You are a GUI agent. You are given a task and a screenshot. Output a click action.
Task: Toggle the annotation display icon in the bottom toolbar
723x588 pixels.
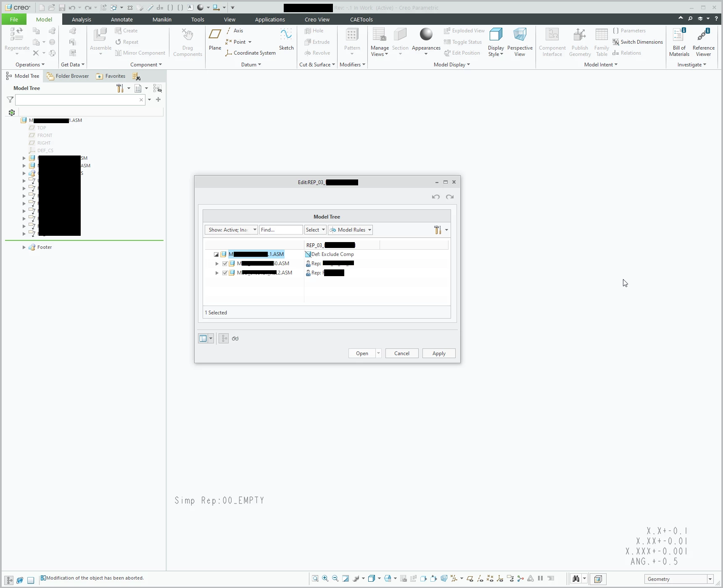(510, 579)
